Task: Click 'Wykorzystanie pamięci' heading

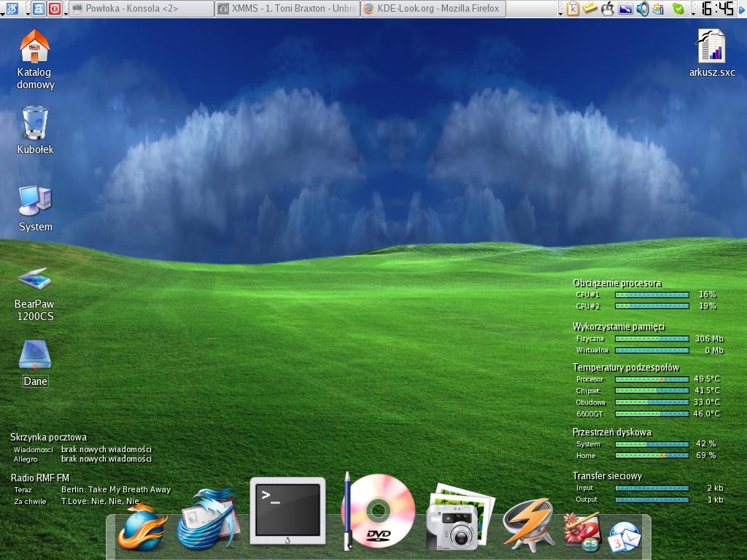Action: (619, 327)
